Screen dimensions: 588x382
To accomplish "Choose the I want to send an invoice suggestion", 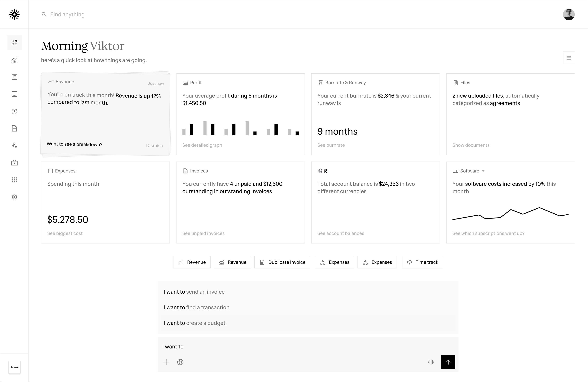I will 194,292.
